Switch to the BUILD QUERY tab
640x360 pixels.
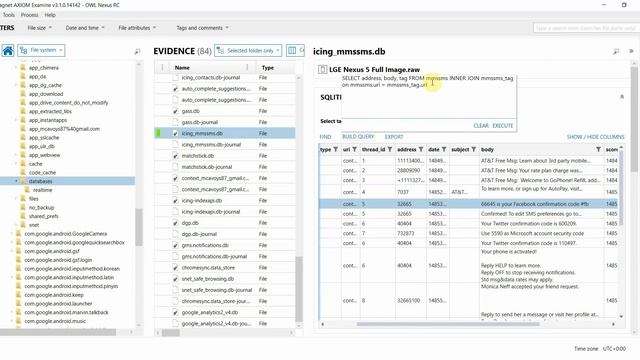coord(358,137)
